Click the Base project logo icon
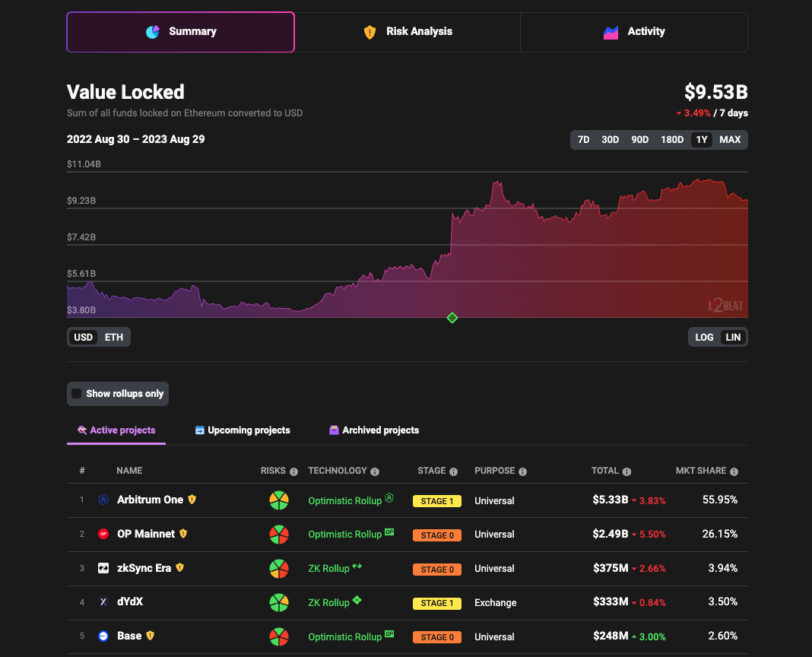Screen dimensions: 812x657 (x=103, y=636)
